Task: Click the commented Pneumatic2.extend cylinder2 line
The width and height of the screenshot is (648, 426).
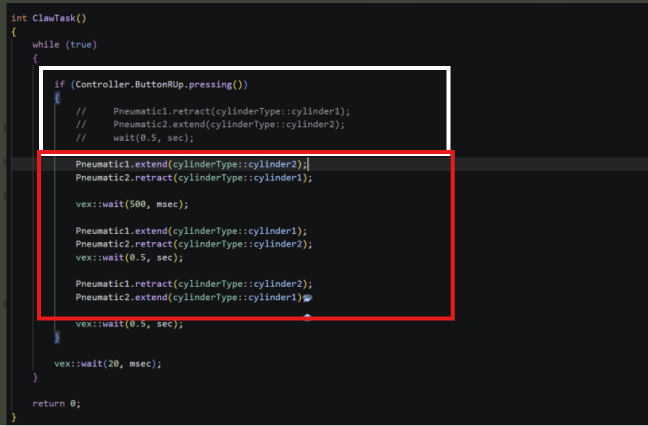Action: pyautogui.click(x=210, y=124)
